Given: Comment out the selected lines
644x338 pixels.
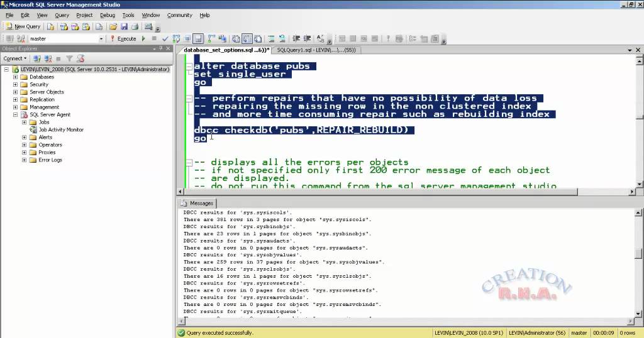Looking at the screenshot, I should click(272, 38).
